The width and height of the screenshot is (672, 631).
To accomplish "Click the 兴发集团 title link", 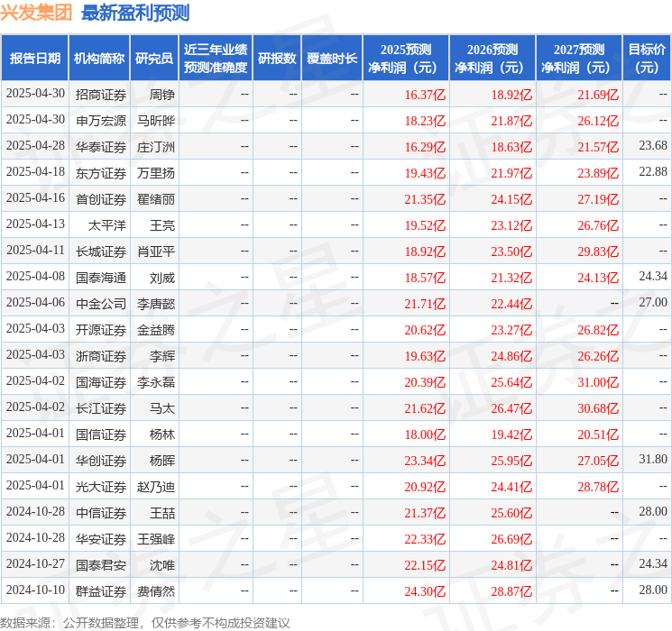I will [36, 13].
